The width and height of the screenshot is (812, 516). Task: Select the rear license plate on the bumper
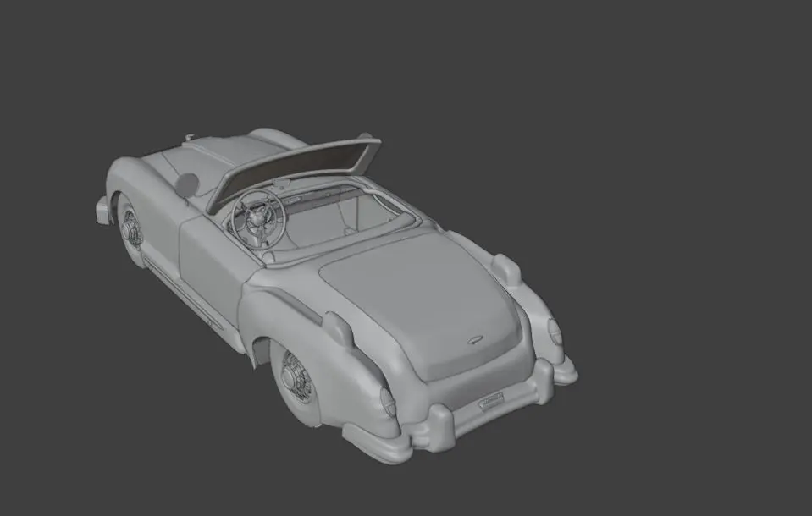(x=491, y=401)
